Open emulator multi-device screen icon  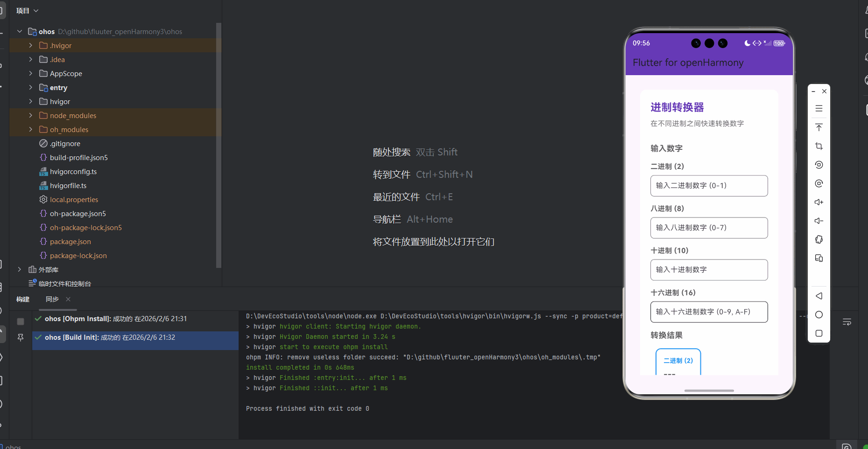[819, 258]
